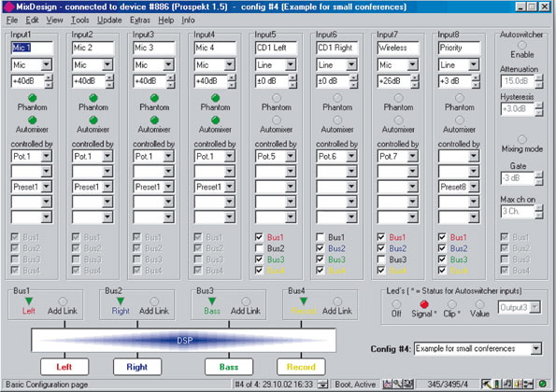Open the Update menu

point(109,21)
